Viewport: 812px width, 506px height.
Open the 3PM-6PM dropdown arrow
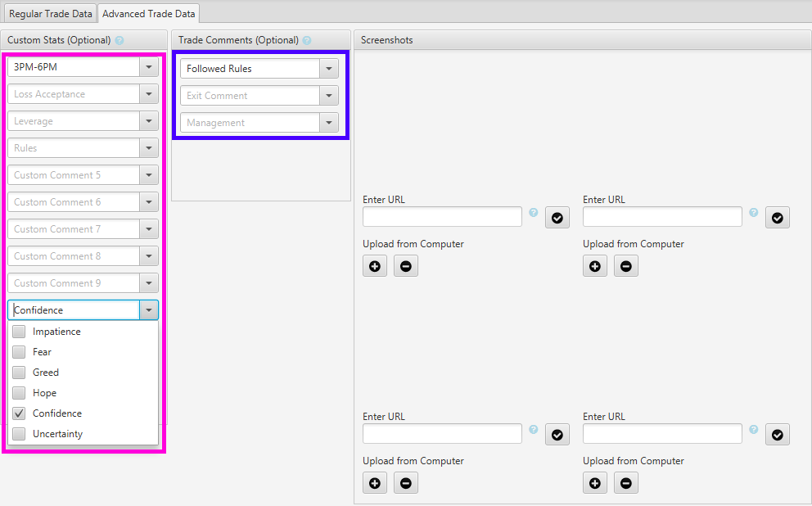(x=149, y=67)
